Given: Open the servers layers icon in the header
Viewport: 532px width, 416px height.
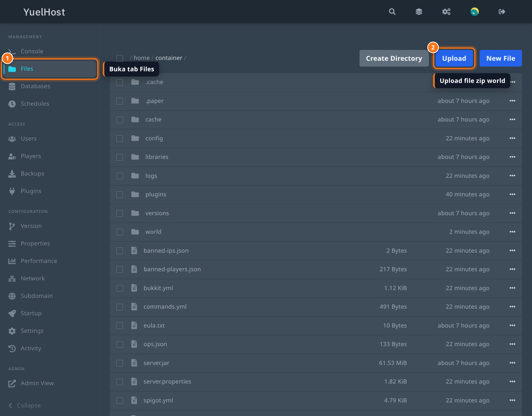Looking at the screenshot, I should click(419, 12).
